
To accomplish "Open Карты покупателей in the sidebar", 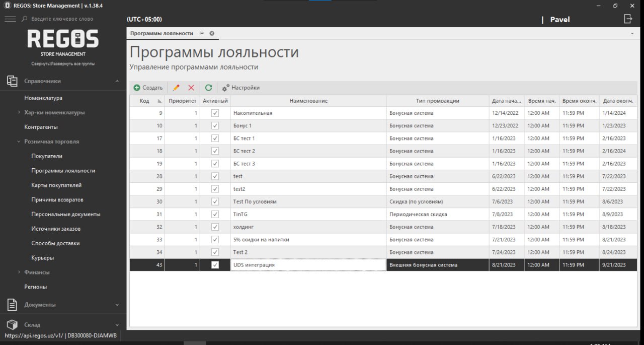I will click(56, 185).
